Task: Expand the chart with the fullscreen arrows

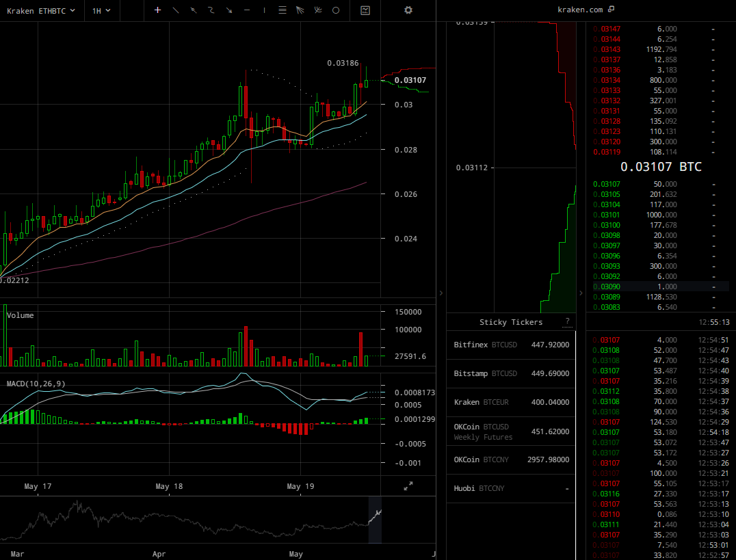Action: [x=408, y=486]
